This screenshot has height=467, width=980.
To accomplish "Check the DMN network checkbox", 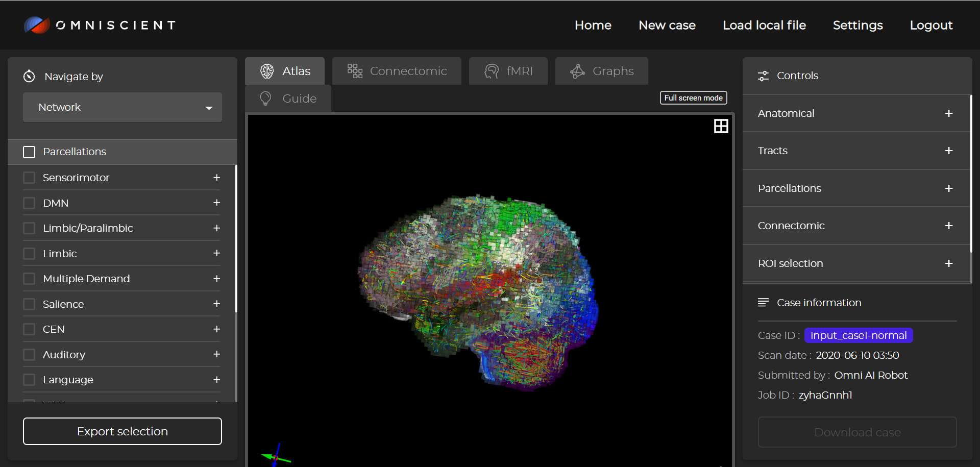I will click(x=30, y=203).
